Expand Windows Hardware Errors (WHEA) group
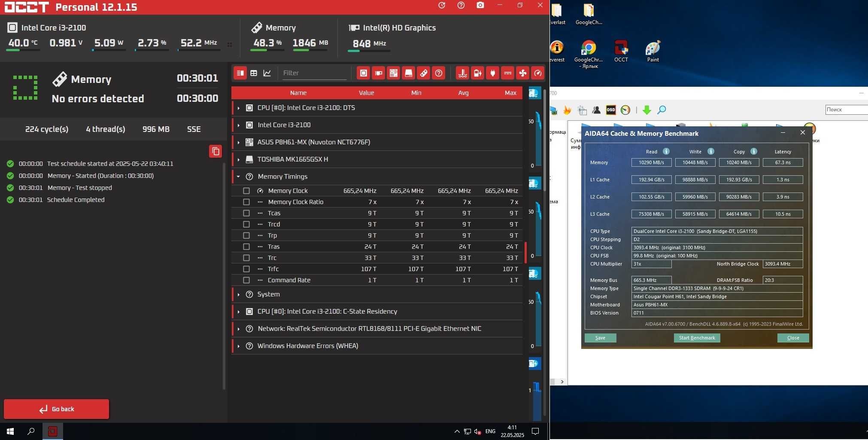Viewport: 868px width, 440px height. pyautogui.click(x=238, y=346)
